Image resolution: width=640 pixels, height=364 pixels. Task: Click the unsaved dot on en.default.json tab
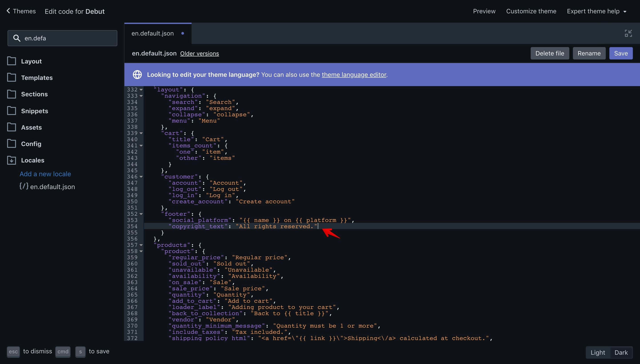click(183, 33)
